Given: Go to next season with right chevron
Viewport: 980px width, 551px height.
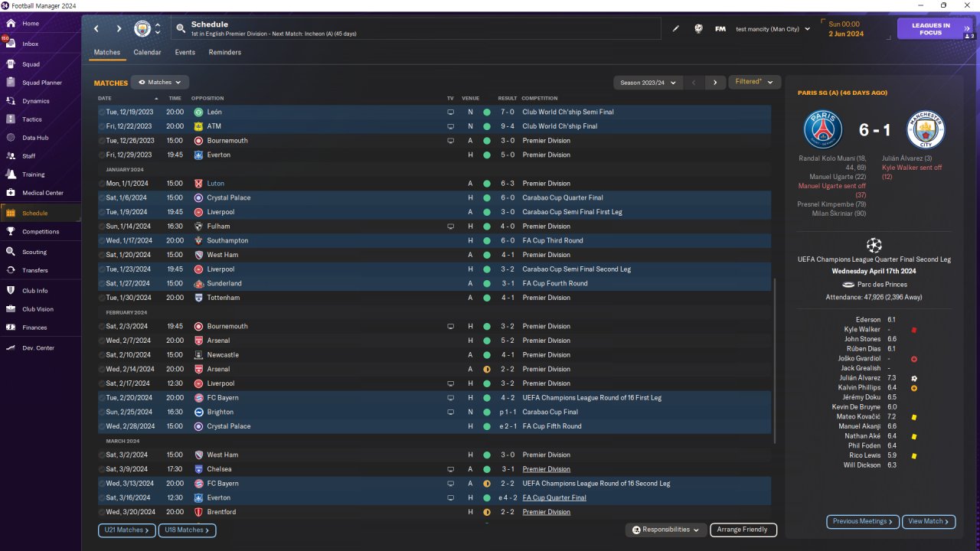Looking at the screenshot, I should [x=715, y=82].
